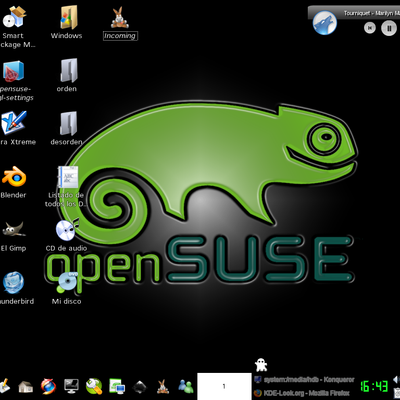Open the terminal monitor panel icon
Image resolution: width=400 pixels, height=400 pixels.
(x=71, y=387)
